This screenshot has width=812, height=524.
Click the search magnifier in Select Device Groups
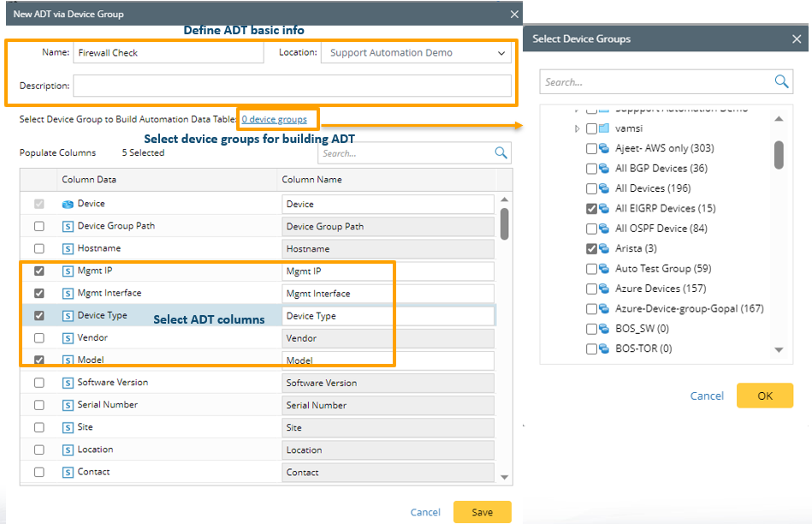coord(781,82)
